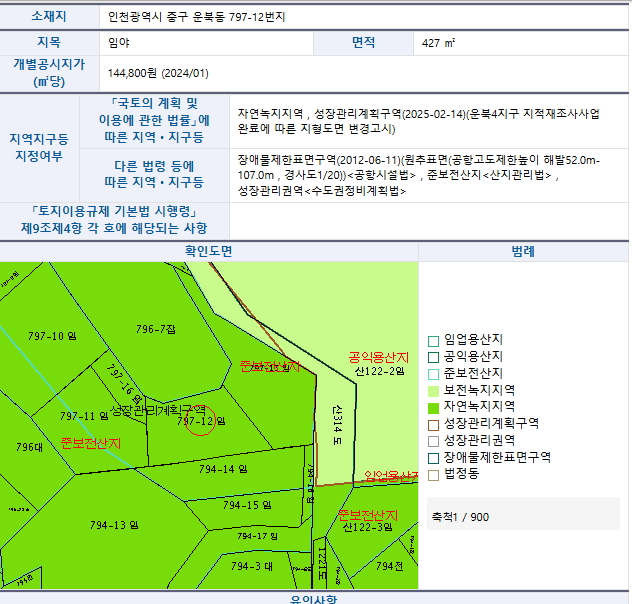Click parcel 794-15 임 on the map
Image resolution: width=632 pixels, height=604 pixels.
pyautogui.click(x=247, y=505)
